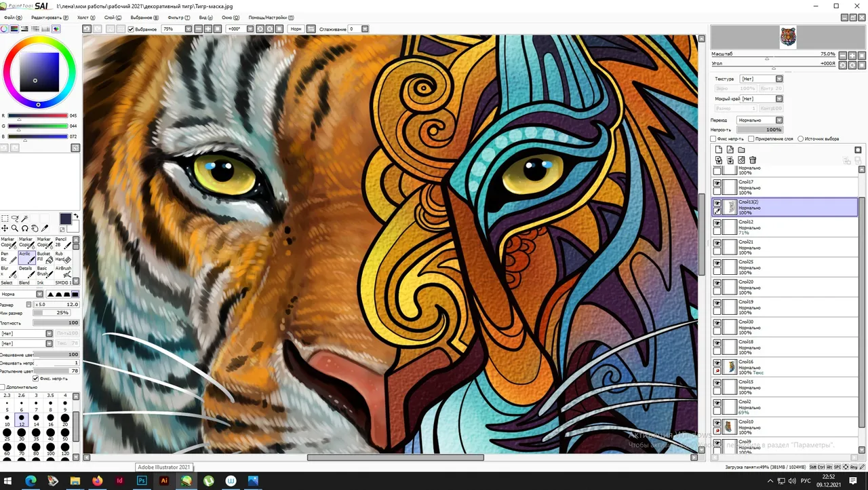The width and height of the screenshot is (868, 490).
Task: Hide layer Слой17 via eye icon
Action: [717, 183]
